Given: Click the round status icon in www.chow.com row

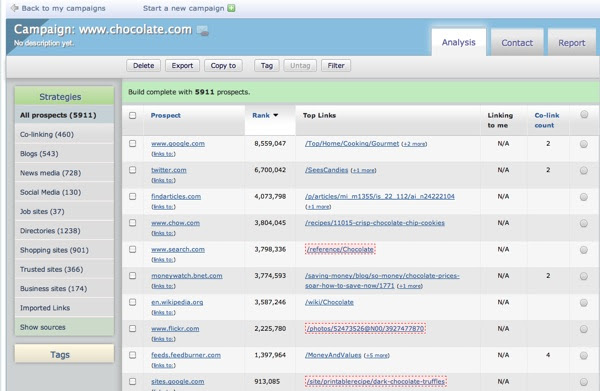Looking at the screenshot, I should (x=584, y=223).
